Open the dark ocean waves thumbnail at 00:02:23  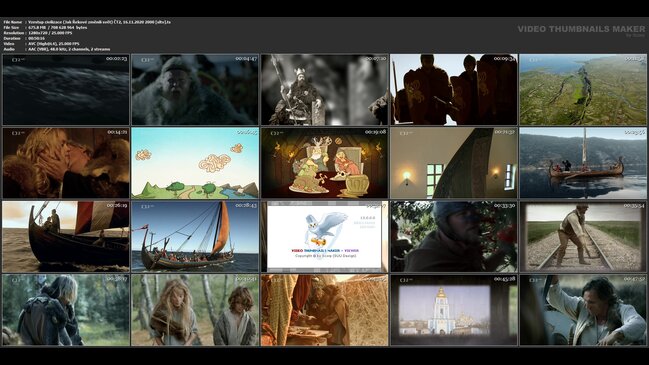click(x=66, y=90)
